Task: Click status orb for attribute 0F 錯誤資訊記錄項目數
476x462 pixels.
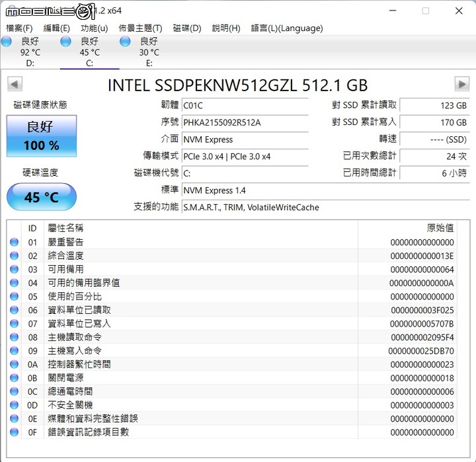Action: [x=14, y=432]
